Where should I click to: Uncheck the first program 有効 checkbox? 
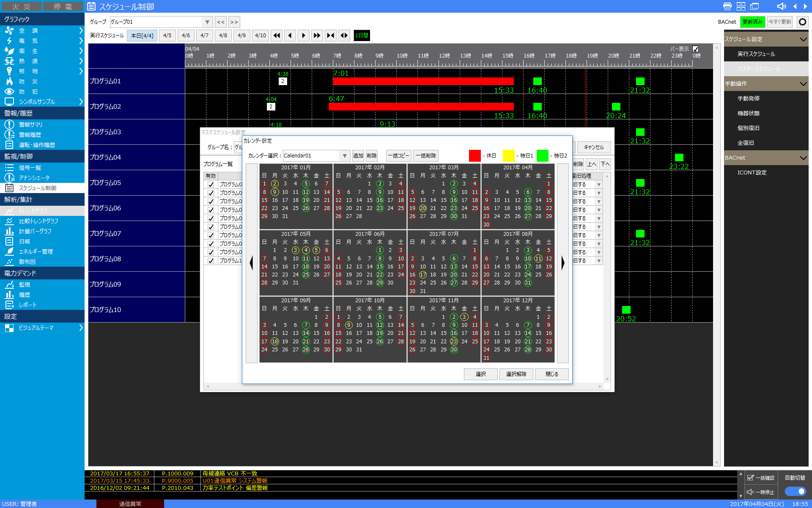pyautogui.click(x=211, y=185)
